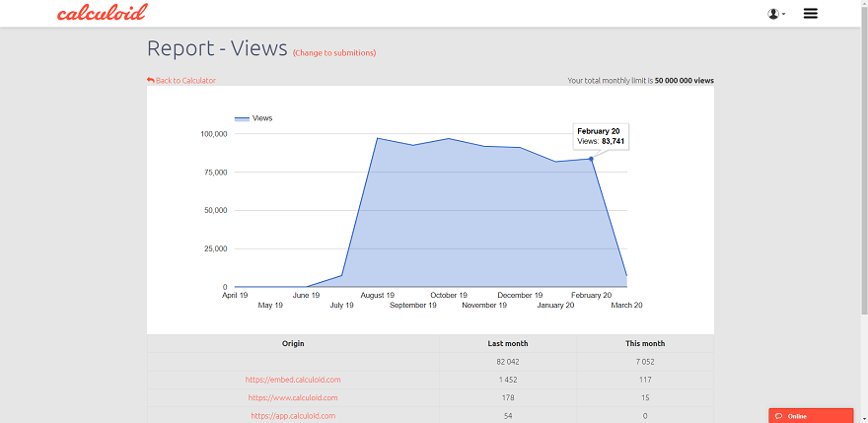This screenshot has height=423, width=868.
Task: Click the Origin column header
Action: click(x=293, y=344)
